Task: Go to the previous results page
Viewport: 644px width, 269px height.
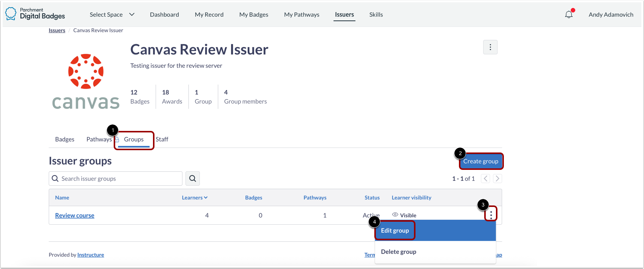Action: coord(485,179)
